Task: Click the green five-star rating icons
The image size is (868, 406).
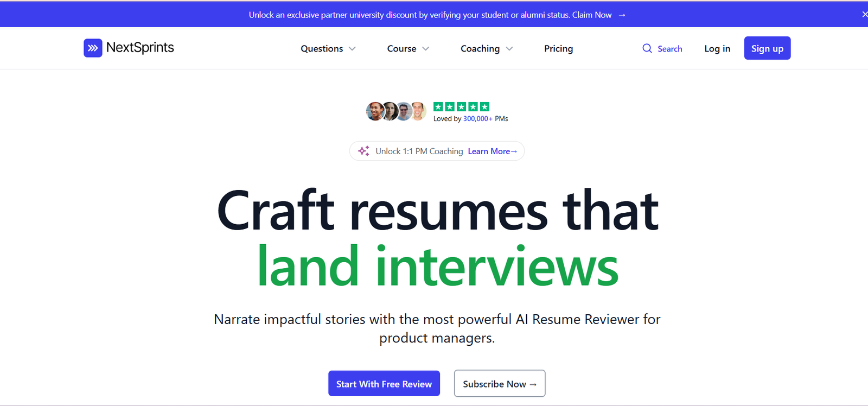Action: pos(461,107)
